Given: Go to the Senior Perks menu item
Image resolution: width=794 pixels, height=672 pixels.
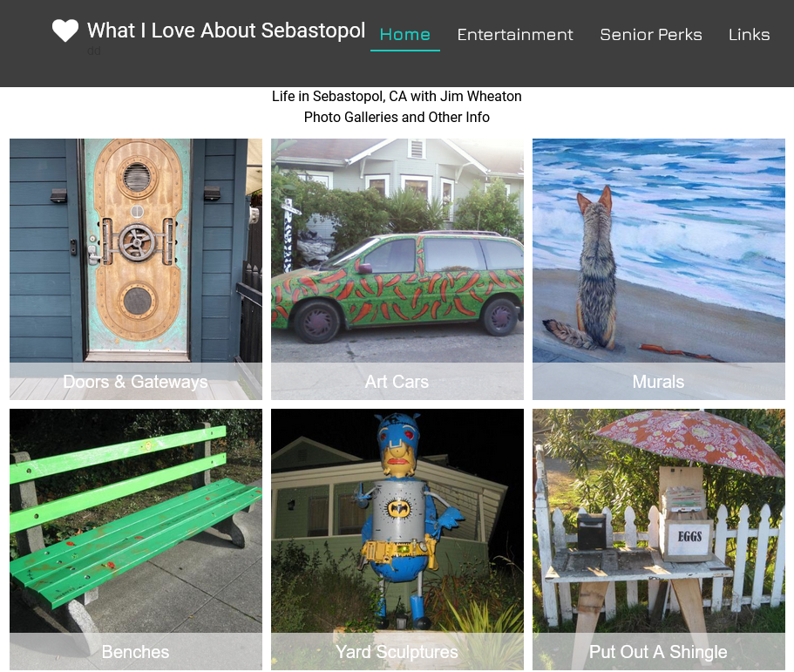Looking at the screenshot, I should point(651,35).
